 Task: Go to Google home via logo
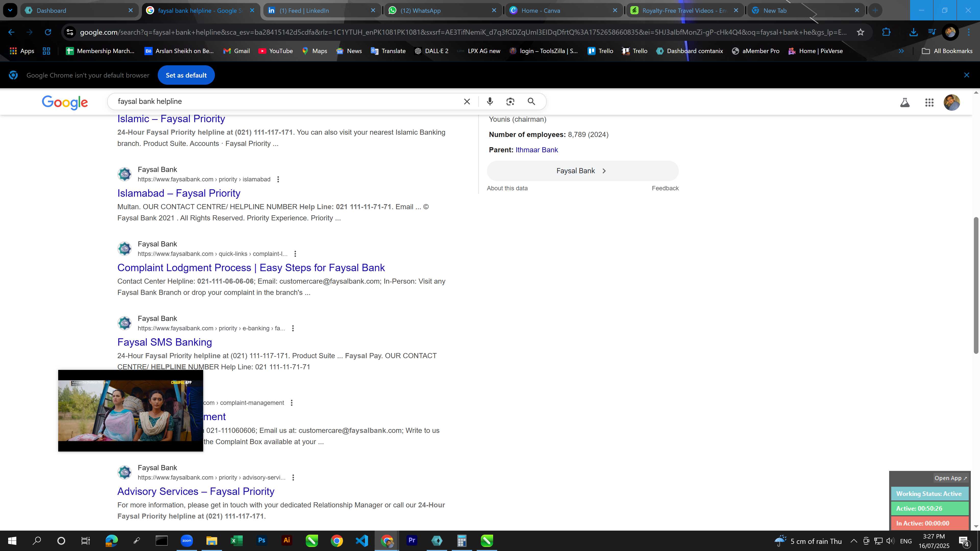[65, 102]
